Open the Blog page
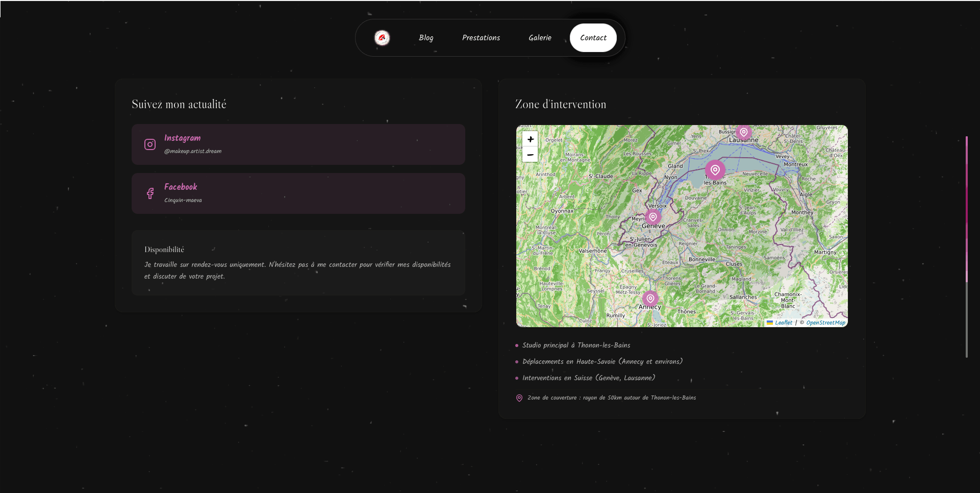The width and height of the screenshot is (980, 493). (x=426, y=38)
